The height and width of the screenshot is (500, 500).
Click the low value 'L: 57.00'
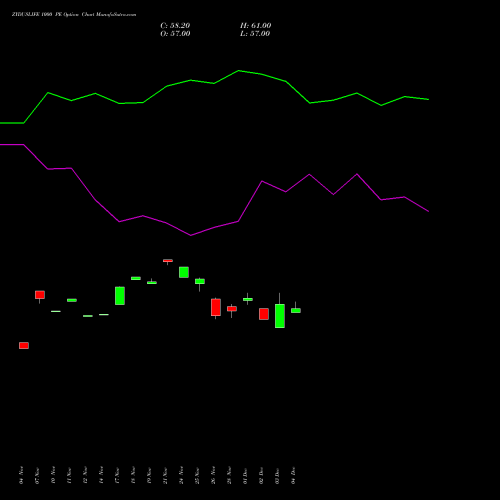(255, 34)
